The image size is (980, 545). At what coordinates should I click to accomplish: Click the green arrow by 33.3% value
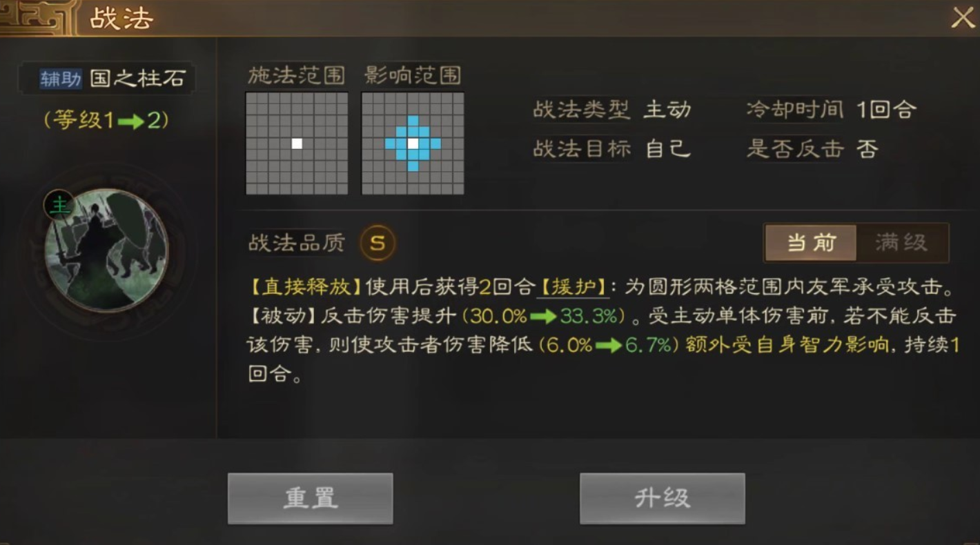(x=543, y=317)
